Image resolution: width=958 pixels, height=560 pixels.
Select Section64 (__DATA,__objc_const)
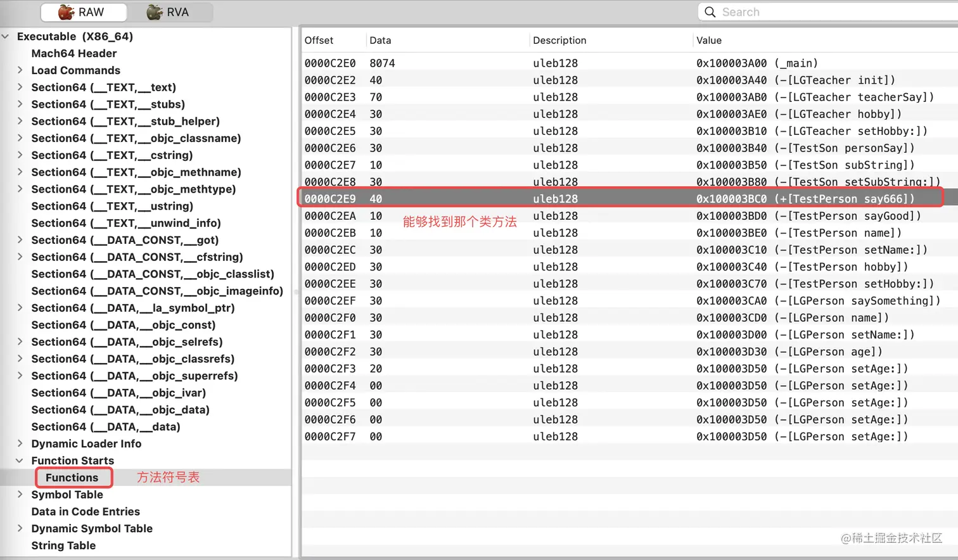(x=124, y=325)
